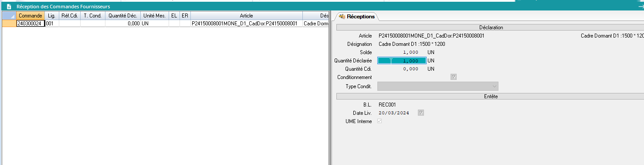The width and height of the screenshot is (644, 165).
Task: Click the empty ER cell of order 240300024
Action: point(185,24)
